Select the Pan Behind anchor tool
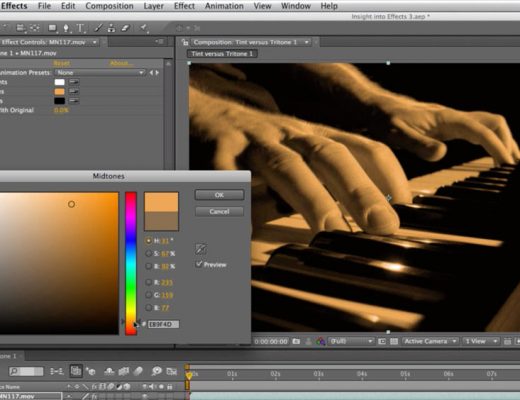This screenshot has width=520, height=400. click(x=35, y=28)
